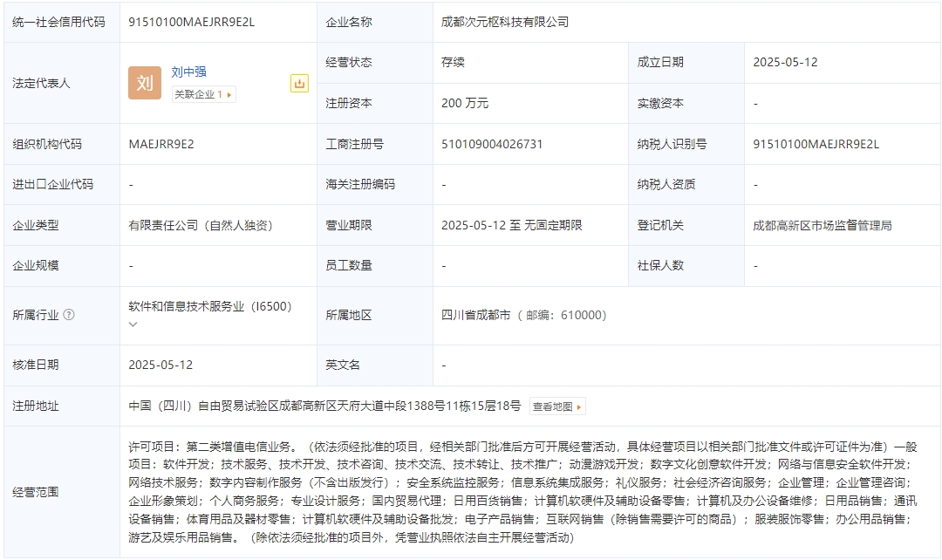Select the unified credit code 91510100MAEJRR9E2L
Image resolution: width=942 pixels, height=560 pixels.
click(x=191, y=22)
